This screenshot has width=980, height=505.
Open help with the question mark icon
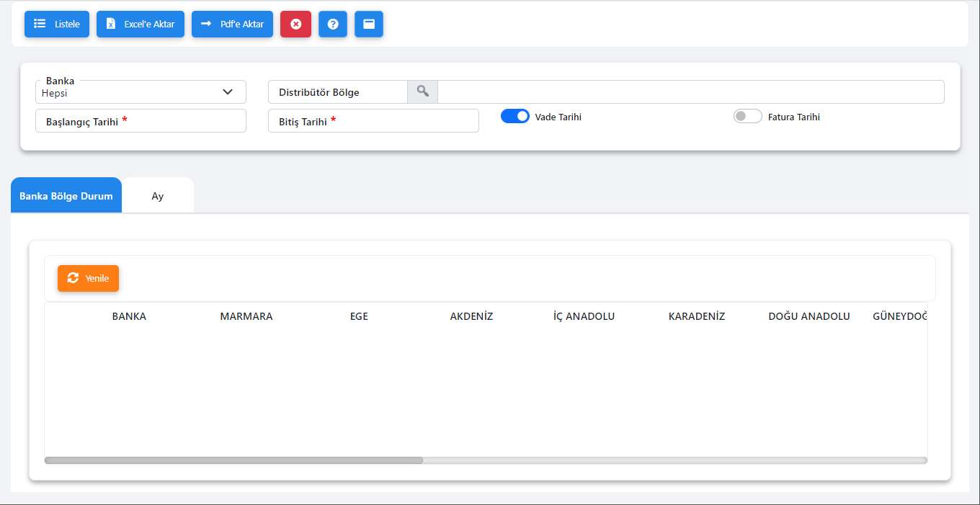tap(333, 24)
